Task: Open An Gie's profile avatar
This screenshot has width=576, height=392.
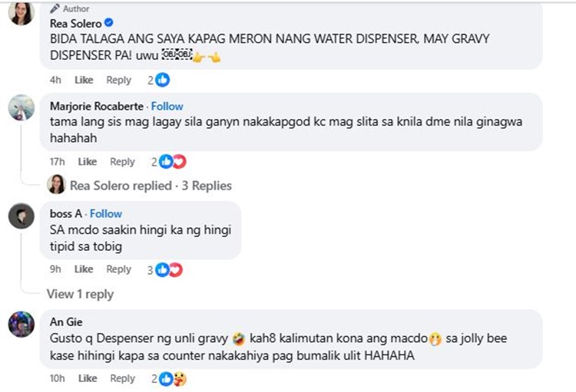Action: pyautogui.click(x=21, y=324)
